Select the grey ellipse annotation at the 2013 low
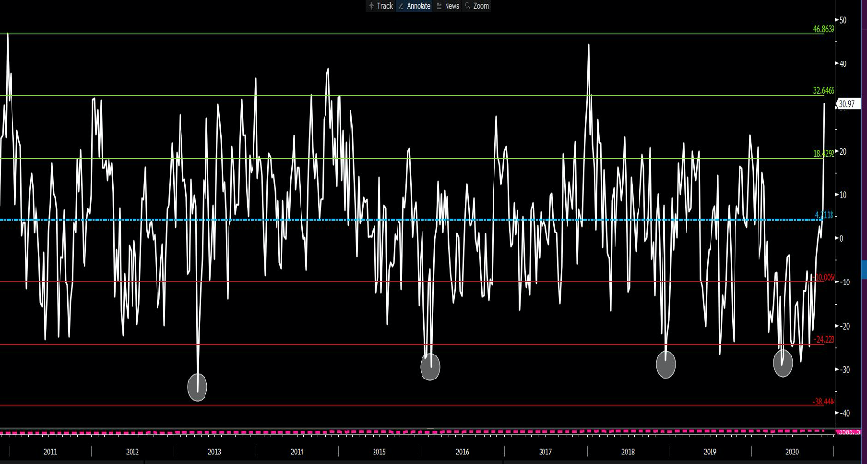 point(198,386)
